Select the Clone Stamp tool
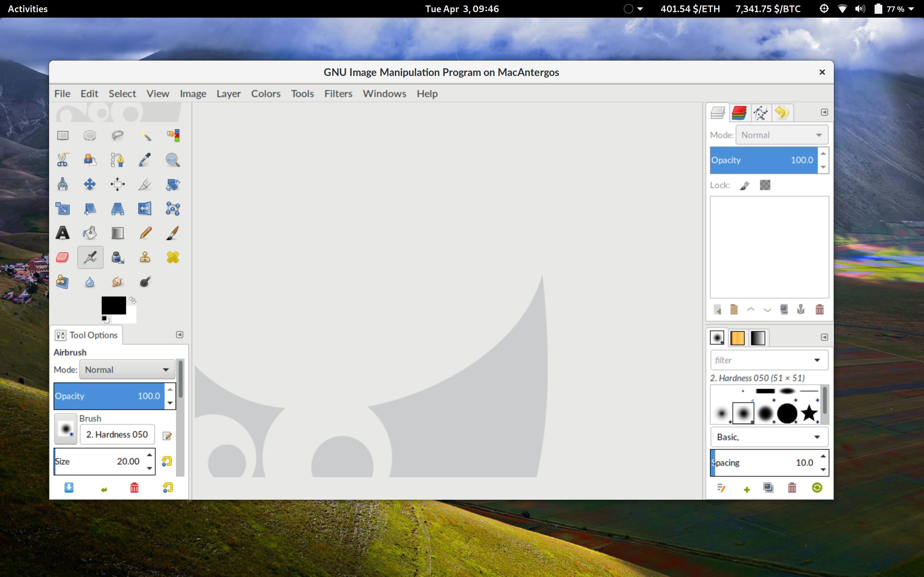Screen dimensions: 924x577 click(145, 257)
